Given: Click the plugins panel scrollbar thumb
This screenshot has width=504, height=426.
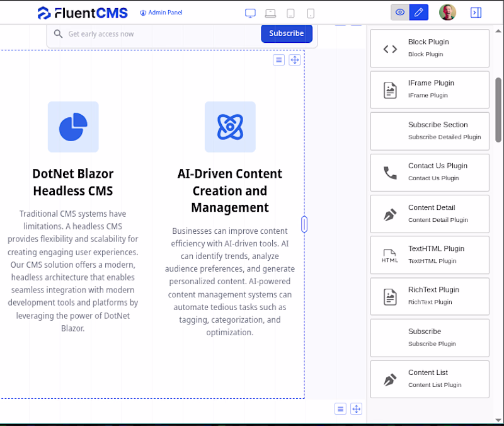Looking at the screenshot, I should pos(498,110).
